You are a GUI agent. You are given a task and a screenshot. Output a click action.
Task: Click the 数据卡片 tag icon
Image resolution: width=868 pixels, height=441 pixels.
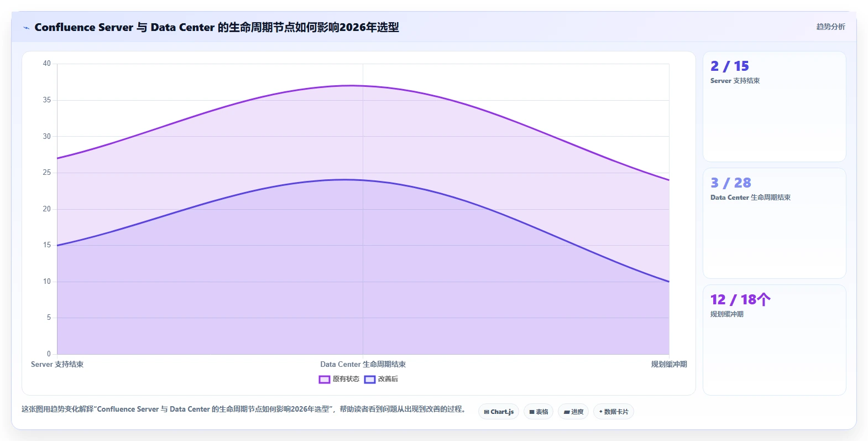(x=601, y=412)
